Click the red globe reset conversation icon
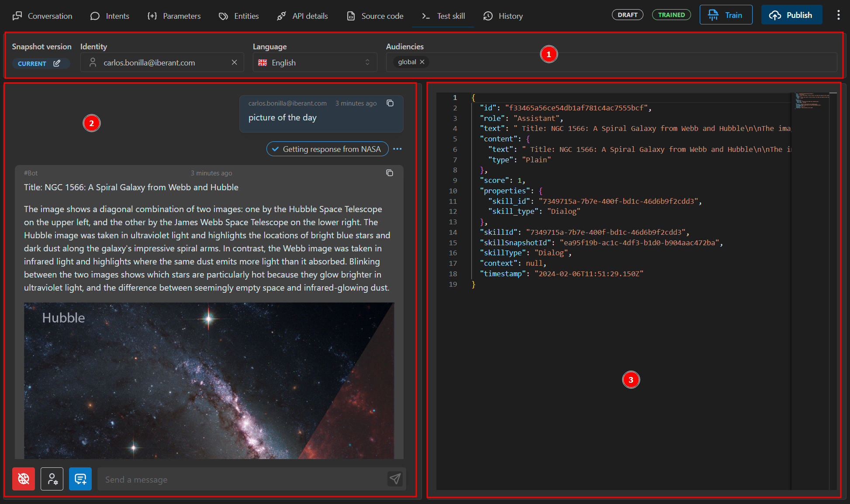This screenshot has width=850, height=504. tap(24, 479)
